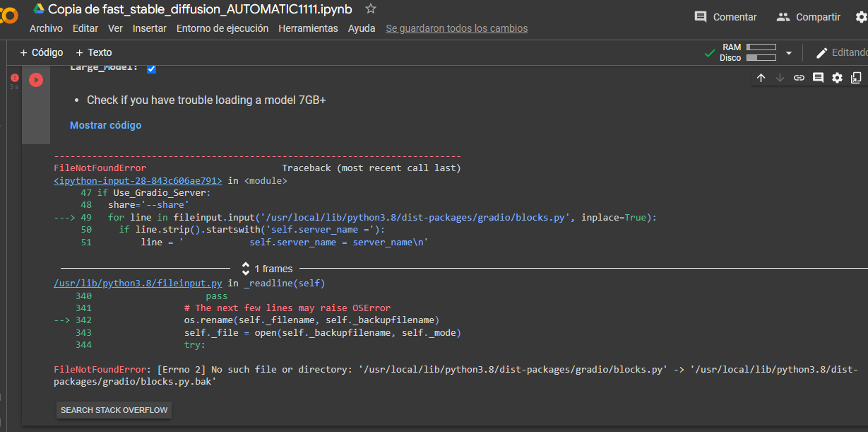Image resolution: width=868 pixels, height=432 pixels.
Task: Click line 341 OSError comment text
Action: tap(287, 308)
